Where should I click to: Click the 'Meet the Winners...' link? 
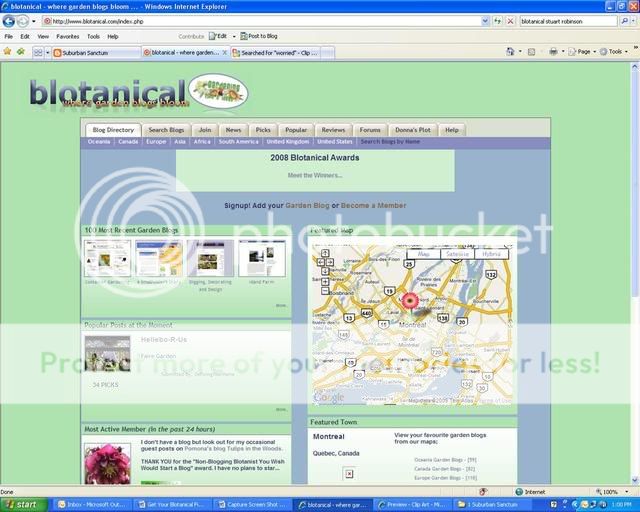[x=315, y=176]
